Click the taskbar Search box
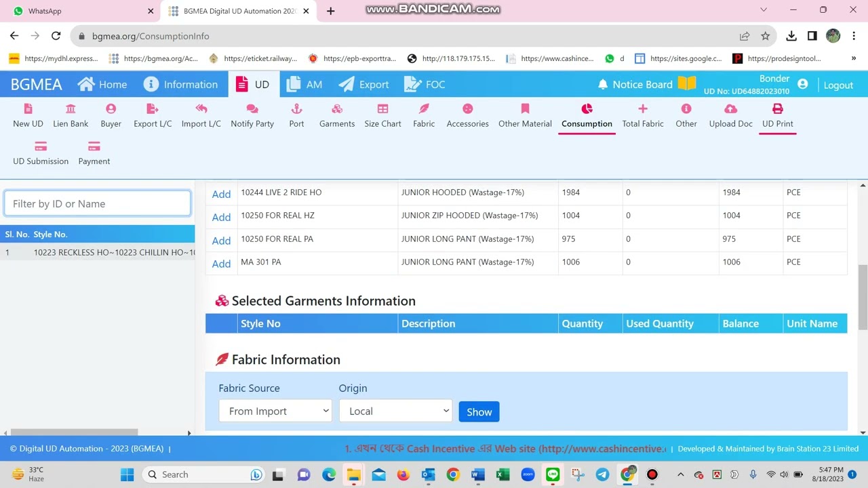The width and height of the screenshot is (868, 488). (x=204, y=474)
